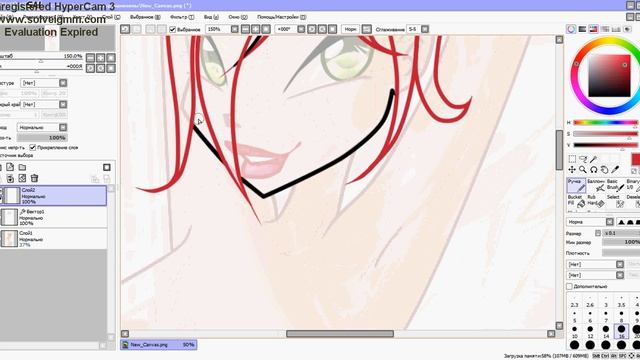Open the Вид menu
The height and width of the screenshot is (360, 640).
211,17
